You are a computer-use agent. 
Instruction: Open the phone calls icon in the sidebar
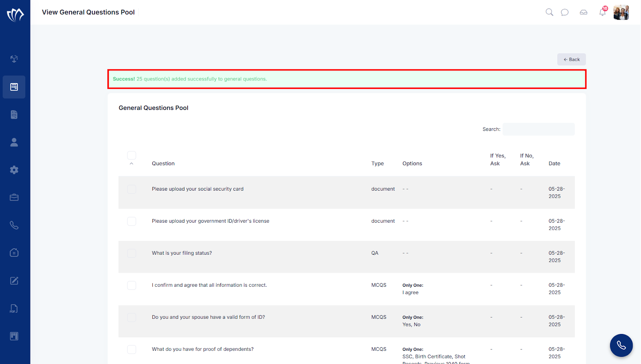[x=14, y=225]
